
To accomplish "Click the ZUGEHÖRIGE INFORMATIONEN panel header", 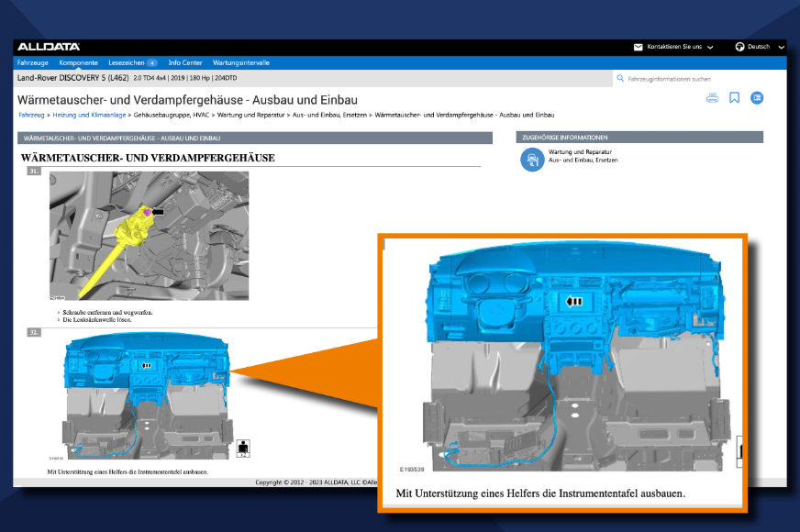I will [x=639, y=138].
